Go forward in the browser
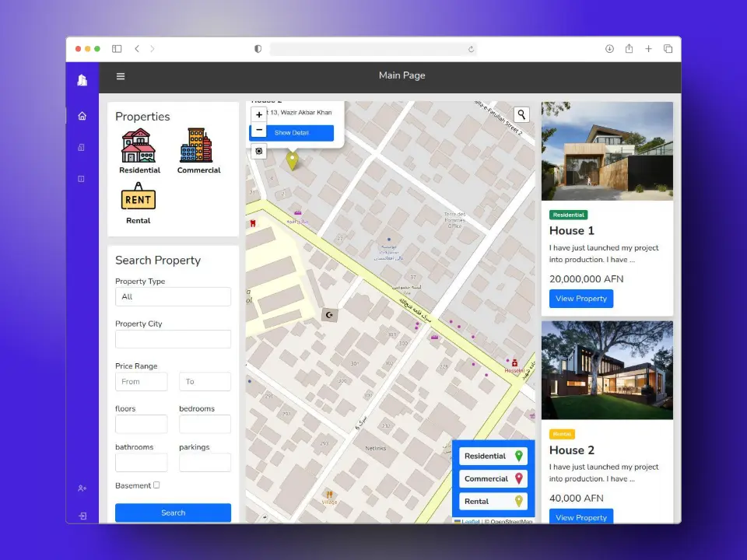Viewport: 747px width, 560px height. click(153, 48)
